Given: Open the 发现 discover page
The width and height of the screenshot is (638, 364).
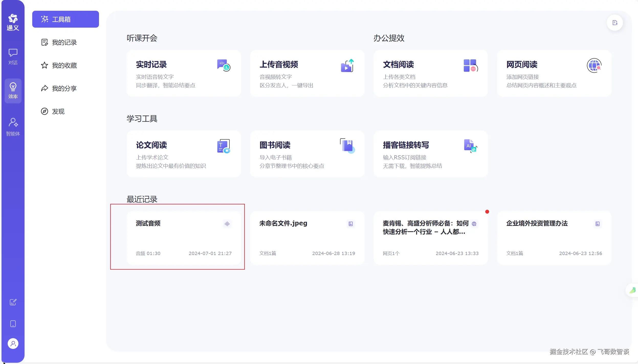Looking at the screenshot, I should point(53,112).
